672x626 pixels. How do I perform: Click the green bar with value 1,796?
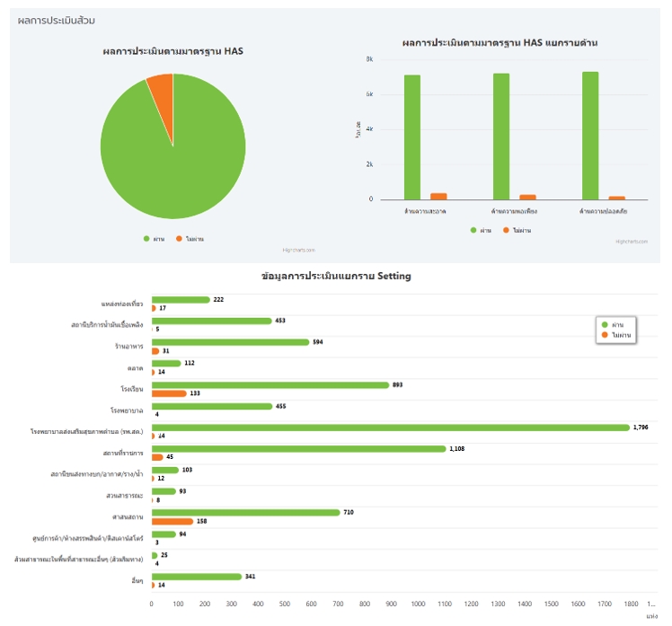[x=390, y=428]
